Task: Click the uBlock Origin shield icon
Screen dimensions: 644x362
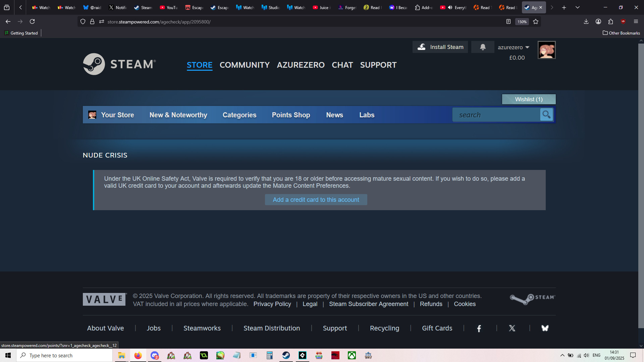Action: coord(623,21)
